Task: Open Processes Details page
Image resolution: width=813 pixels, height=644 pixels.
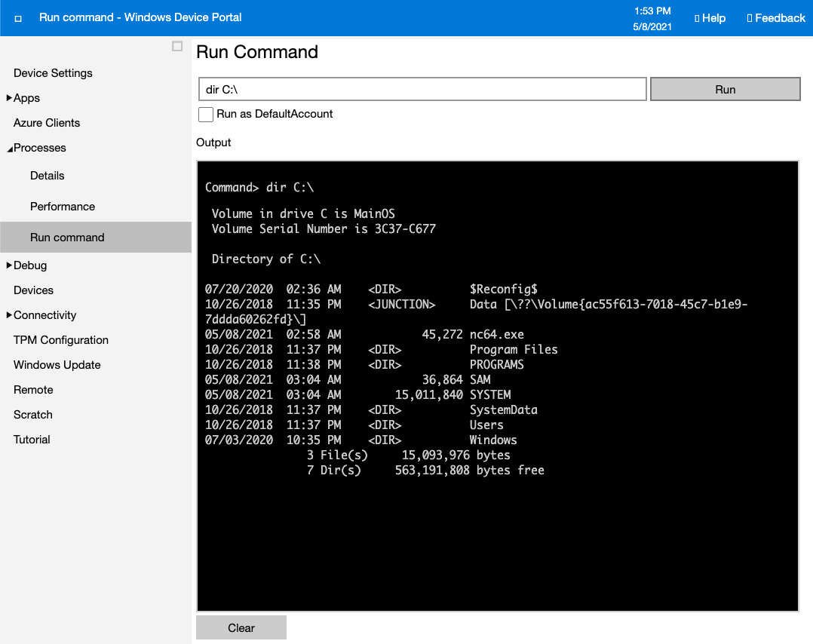Action: point(48,176)
